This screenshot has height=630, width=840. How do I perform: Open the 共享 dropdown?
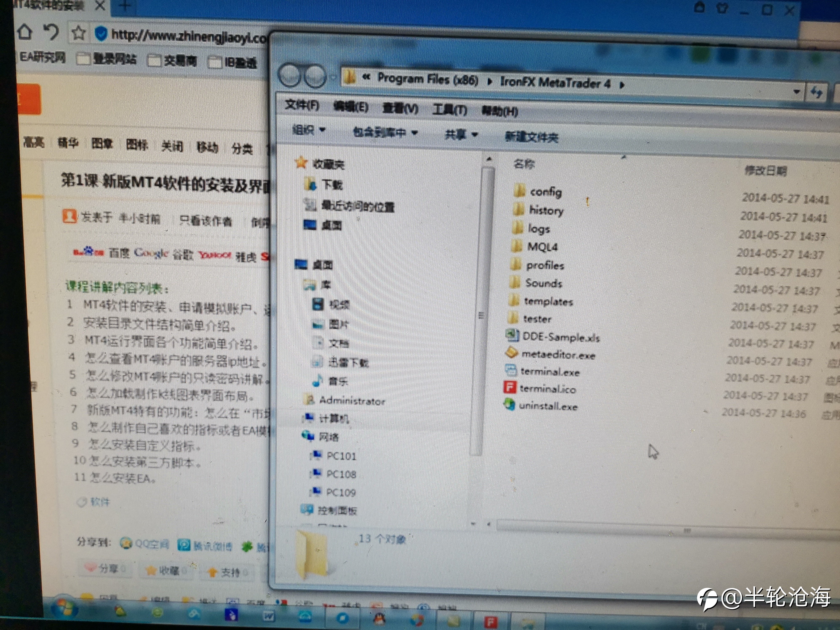coord(461,134)
